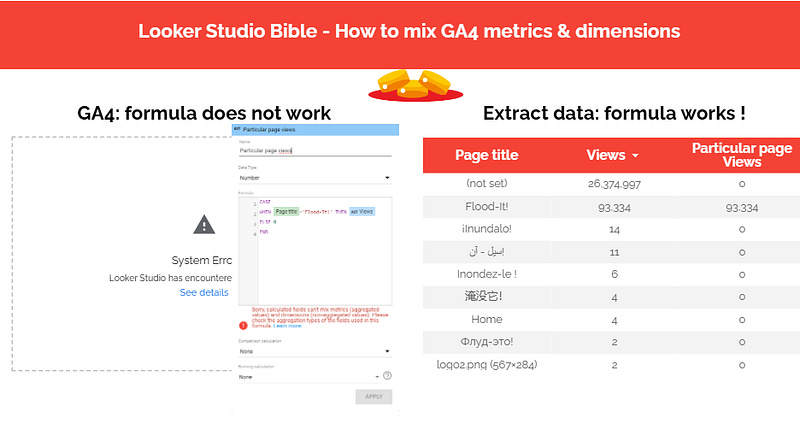Click the Views value 14
Viewport: 800px width, 441px height.
pos(614,230)
